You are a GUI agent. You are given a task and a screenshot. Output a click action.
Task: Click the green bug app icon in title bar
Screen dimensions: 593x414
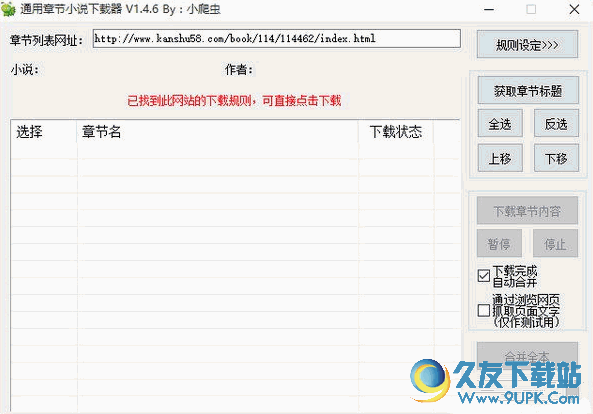click(x=8, y=9)
